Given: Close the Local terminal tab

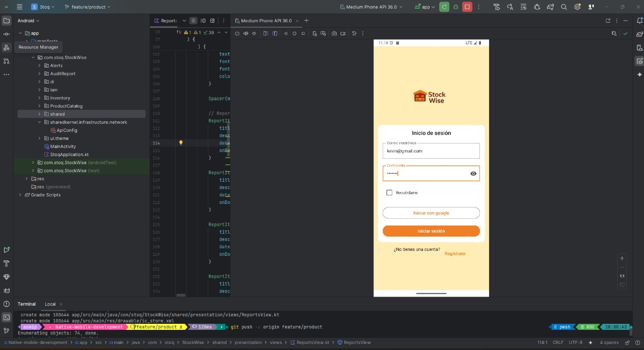Looking at the screenshot, I should pos(61,304).
